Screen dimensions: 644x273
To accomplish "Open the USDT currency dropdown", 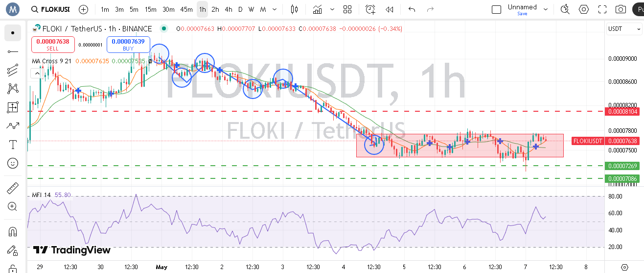I will point(624,29).
